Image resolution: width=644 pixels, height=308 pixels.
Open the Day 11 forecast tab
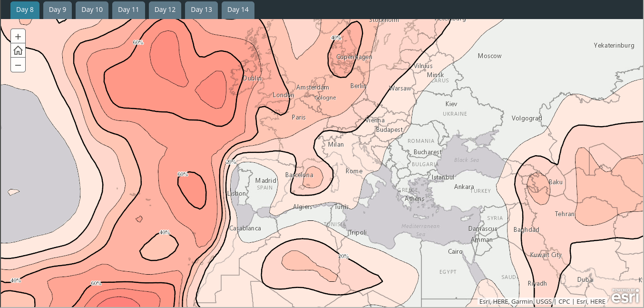(128, 10)
